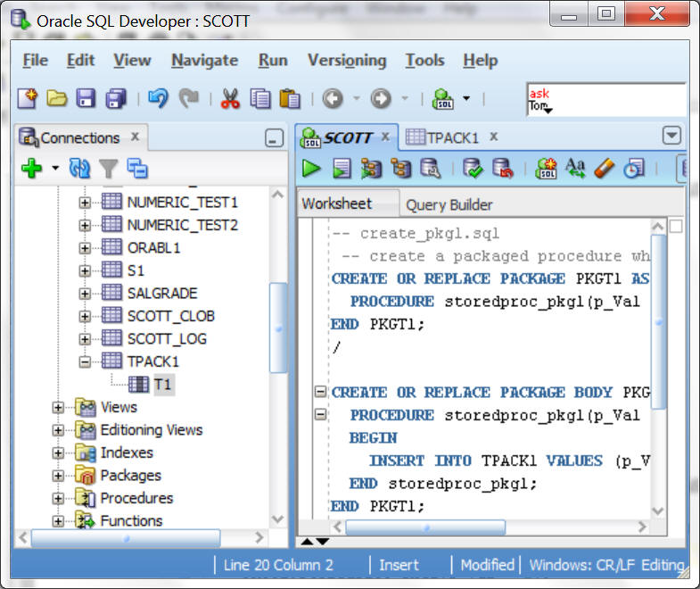Click the New file icon

[28, 98]
